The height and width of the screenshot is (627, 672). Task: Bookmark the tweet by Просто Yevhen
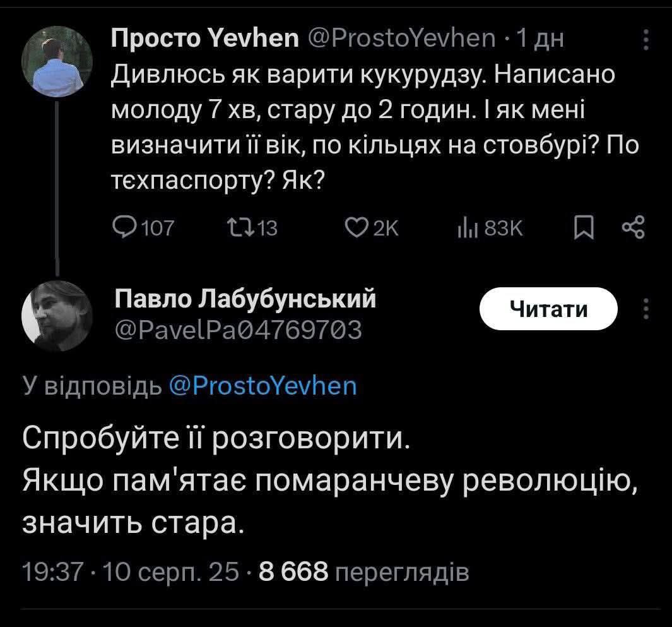pos(582,227)
